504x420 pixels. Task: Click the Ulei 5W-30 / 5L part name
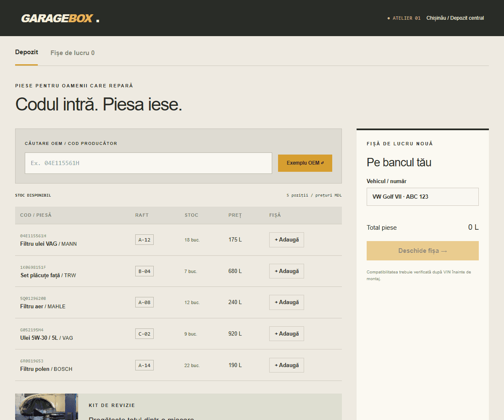tap(40, 338)
